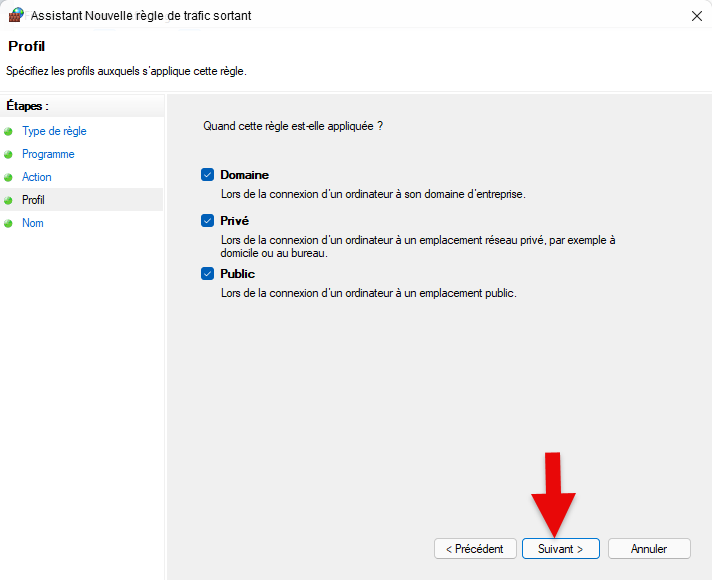Click the 'Spécifiez les profils' subtitle text

[126, 71]
